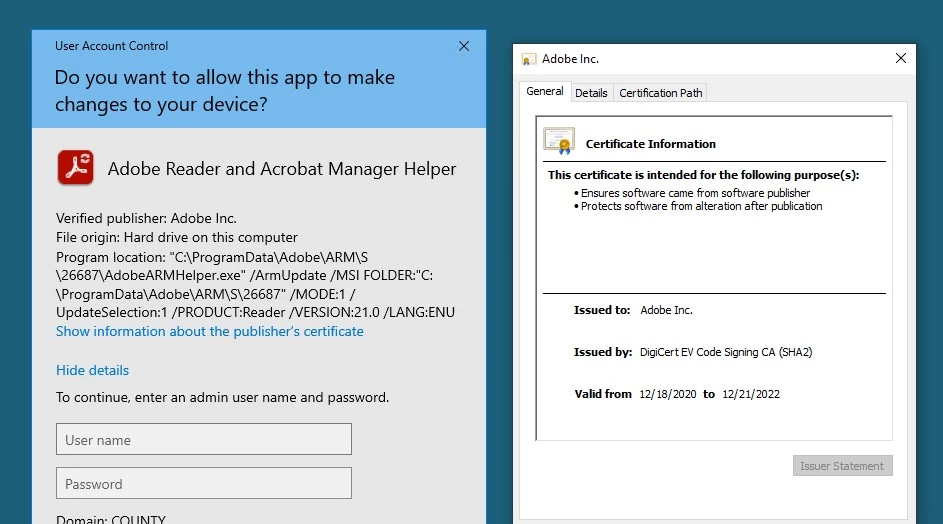Click 'Protects software from alteration after publication'

pyautogui.click(x=701, y=206)
